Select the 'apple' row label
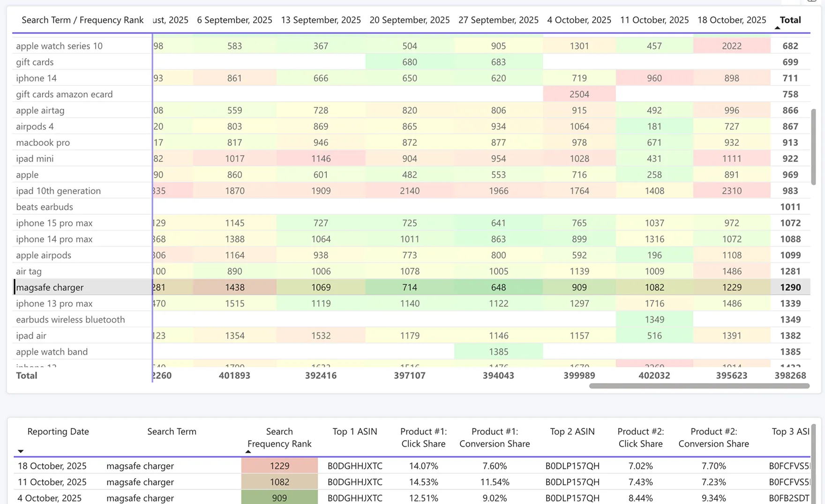The height and width of the screenshot is (504, 825). coord(27,174)
